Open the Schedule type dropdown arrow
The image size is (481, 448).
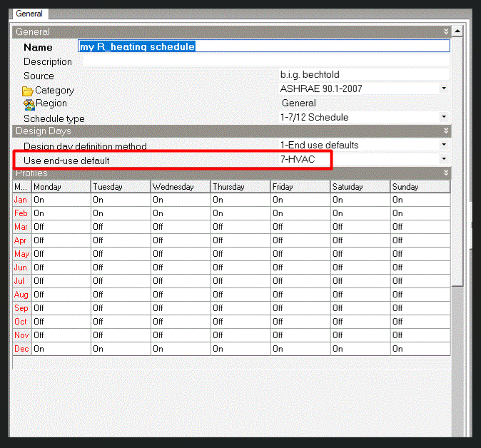click(444, 117)
